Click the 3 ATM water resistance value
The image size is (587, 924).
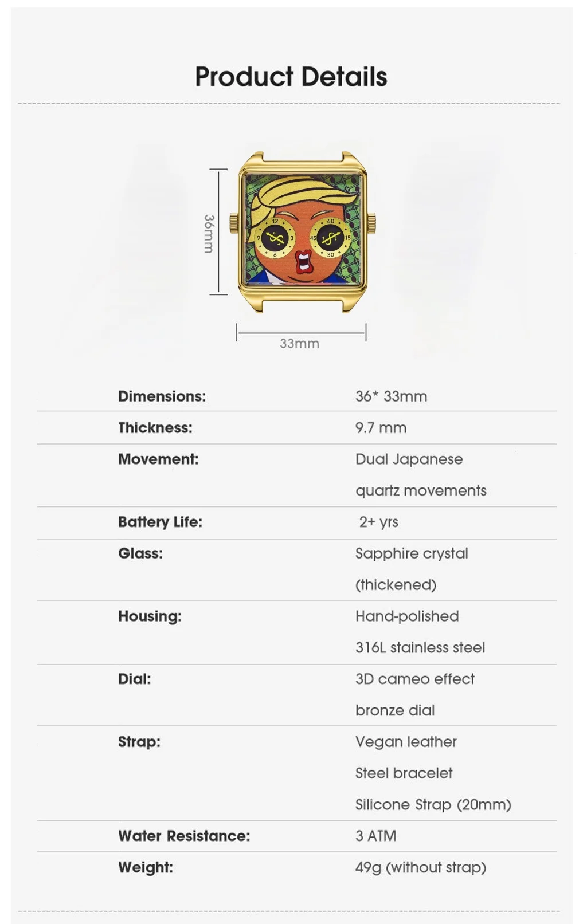tap(376, 836)
